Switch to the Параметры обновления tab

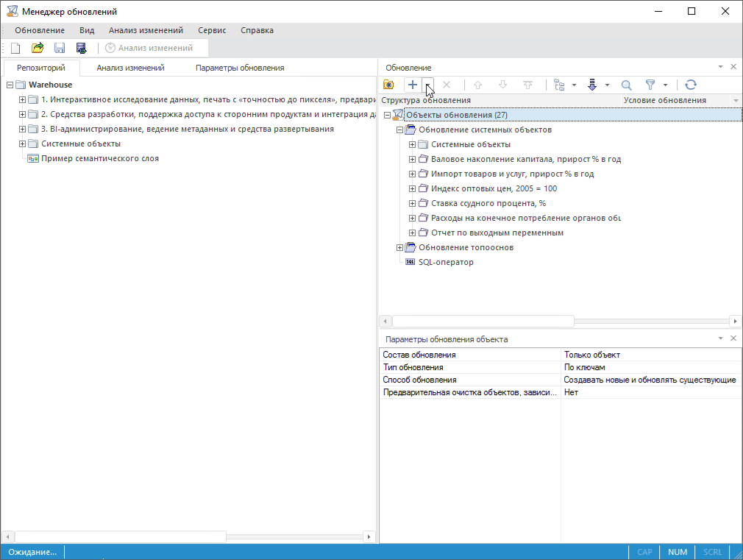pyautogui.click(x=240, y=68)
